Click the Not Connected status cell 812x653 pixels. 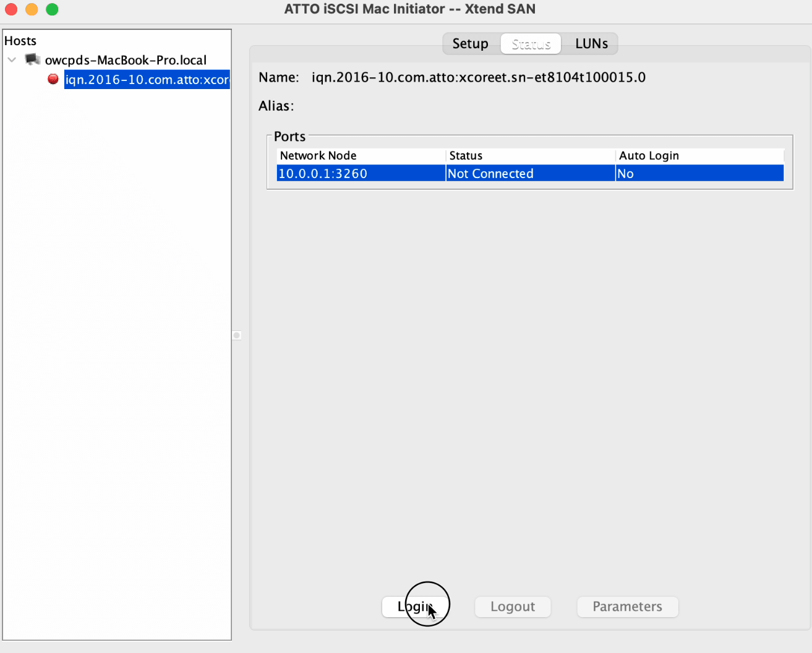(530, 174)
